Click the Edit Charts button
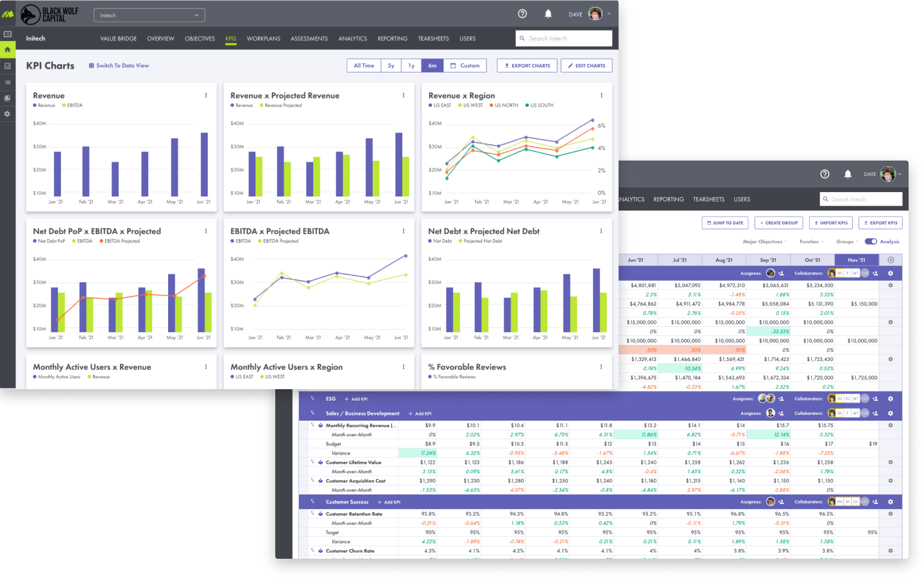The image size is (924, 578). coord(586,66)
